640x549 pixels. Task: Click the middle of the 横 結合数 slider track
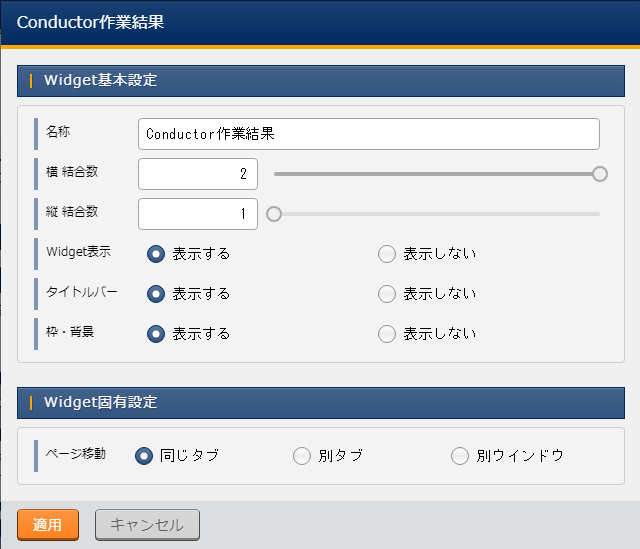tap(437, 174)
